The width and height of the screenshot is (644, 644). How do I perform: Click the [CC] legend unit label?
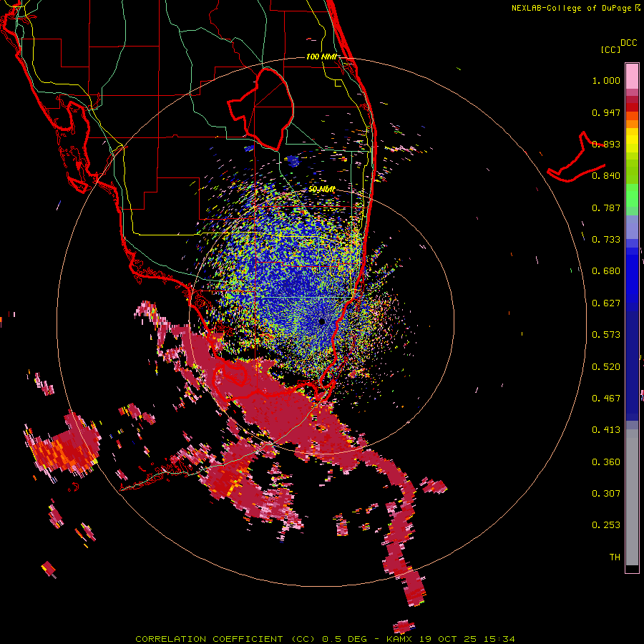[610, 49]
